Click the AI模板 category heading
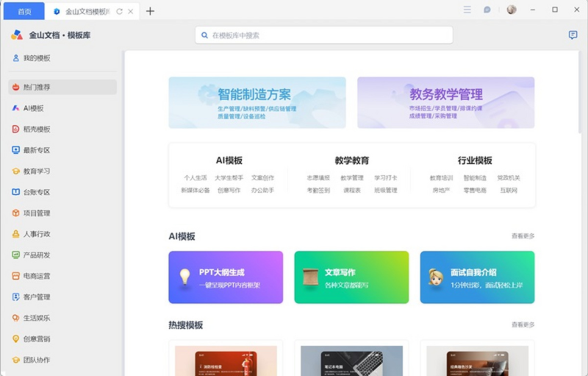The width and height of the screenshot is (588, 376). point(229,160)
